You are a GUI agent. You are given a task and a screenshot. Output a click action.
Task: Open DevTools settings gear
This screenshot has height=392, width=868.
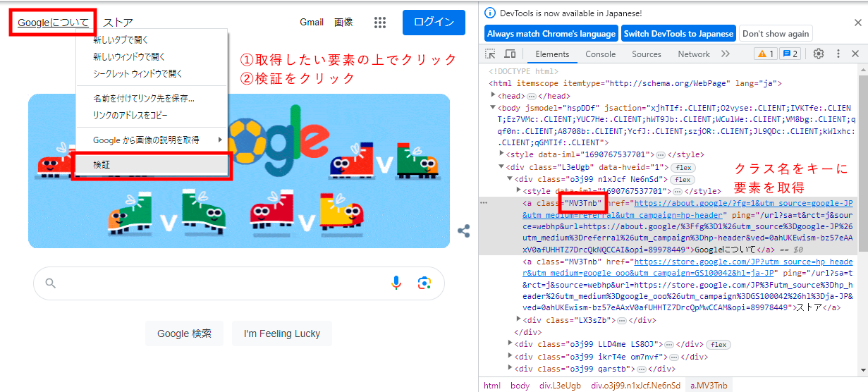pos(819,54)
